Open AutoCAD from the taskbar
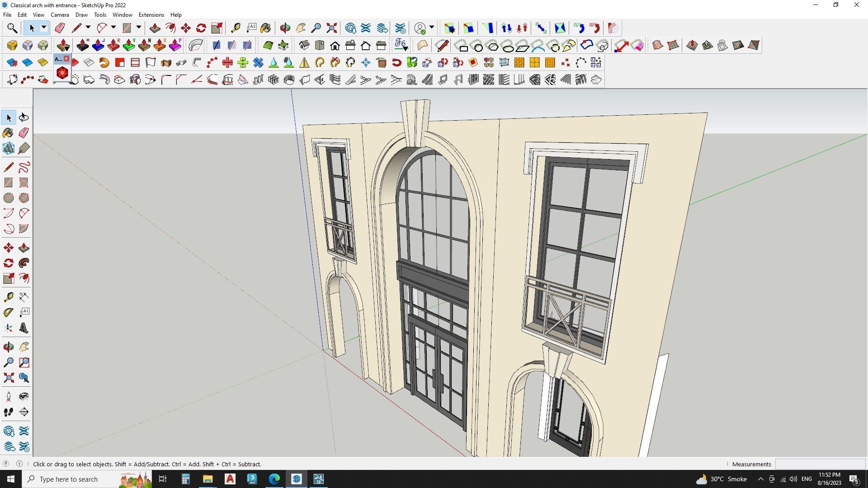This screenshot has width=868, height=488. [x=230, y=479]
